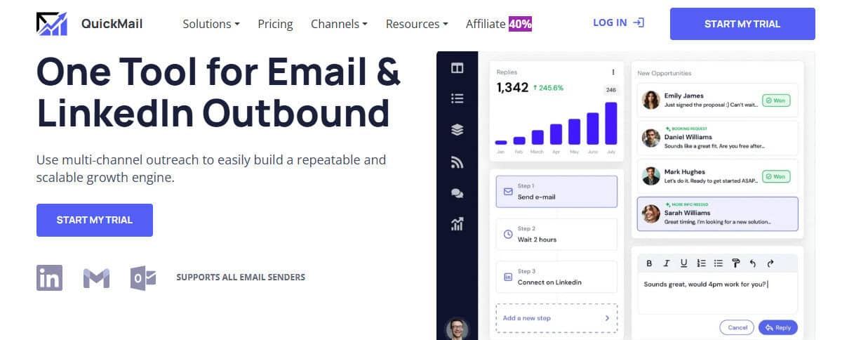
Task: Click Emily James's profile photo
Action: (650, 100)
